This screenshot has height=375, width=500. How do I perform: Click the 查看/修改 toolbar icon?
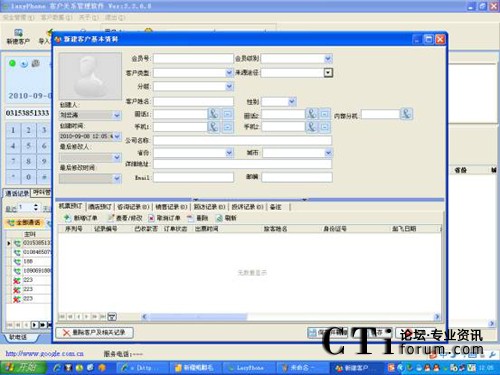point(111,218)
